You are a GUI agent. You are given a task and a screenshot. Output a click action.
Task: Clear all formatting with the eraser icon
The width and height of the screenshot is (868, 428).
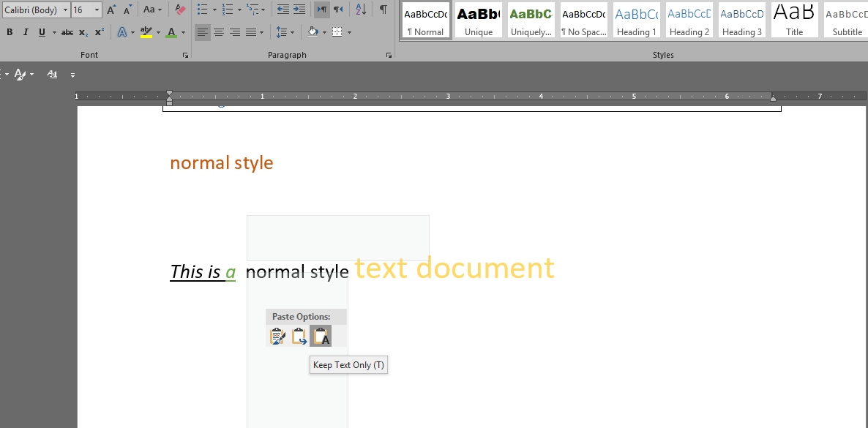point(181,10)
